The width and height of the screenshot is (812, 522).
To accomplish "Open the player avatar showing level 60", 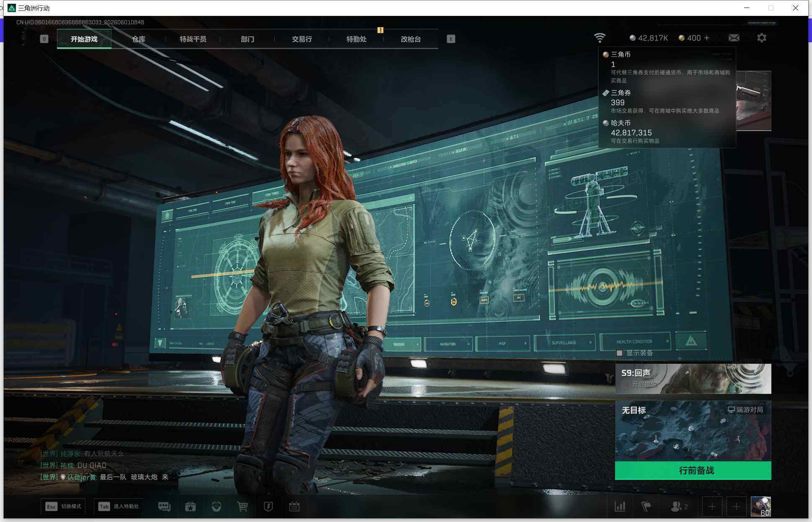I will [x=760, y=507].
